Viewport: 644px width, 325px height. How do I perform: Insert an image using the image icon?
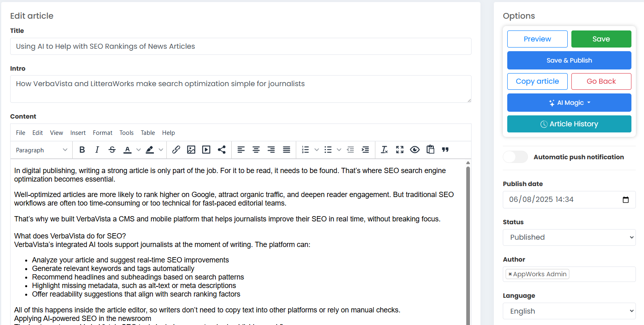tap(191, 150)
